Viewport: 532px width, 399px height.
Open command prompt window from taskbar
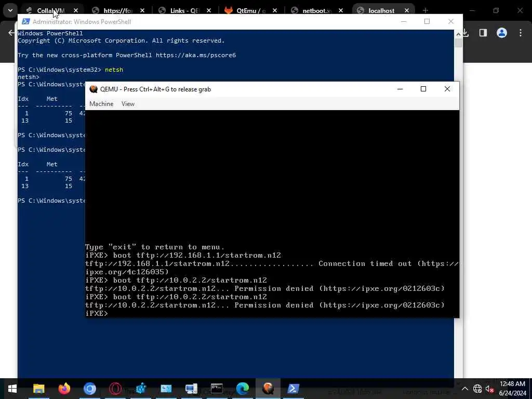point(217,389)
